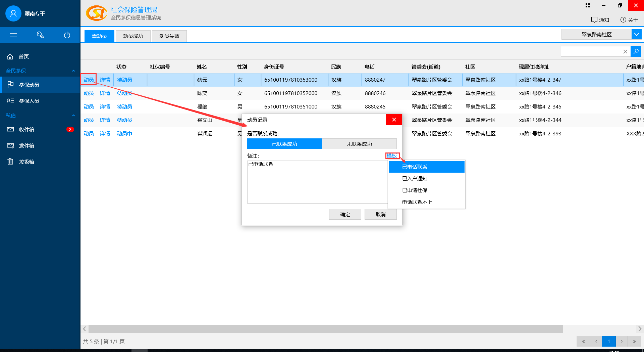This screenshot has width=644, height=352.
Task: Collapse the 全民参保 sidebar section
Action: pyautogui.click(x=73, y=71)
